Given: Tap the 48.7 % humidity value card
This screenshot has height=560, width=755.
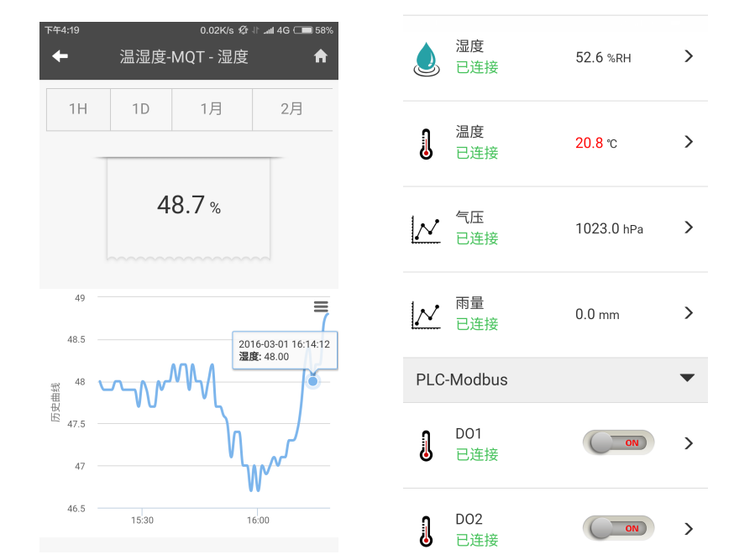Looking at the screenshot, I should coord(189,205).
